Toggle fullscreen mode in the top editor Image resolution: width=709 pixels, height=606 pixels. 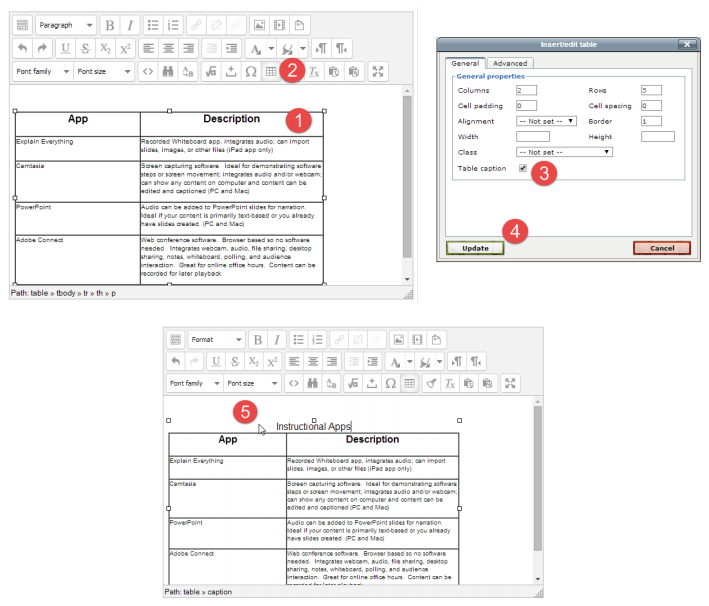(x=378, y=71)
